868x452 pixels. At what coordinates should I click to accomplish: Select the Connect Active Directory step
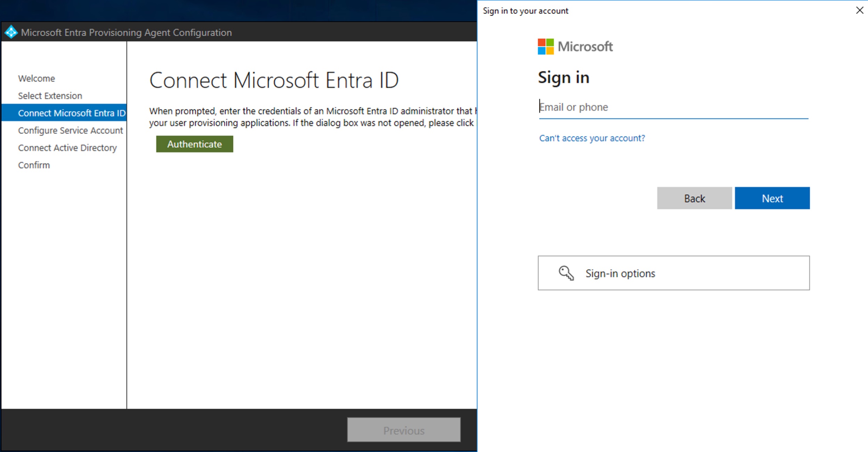[x=67, y=148]
